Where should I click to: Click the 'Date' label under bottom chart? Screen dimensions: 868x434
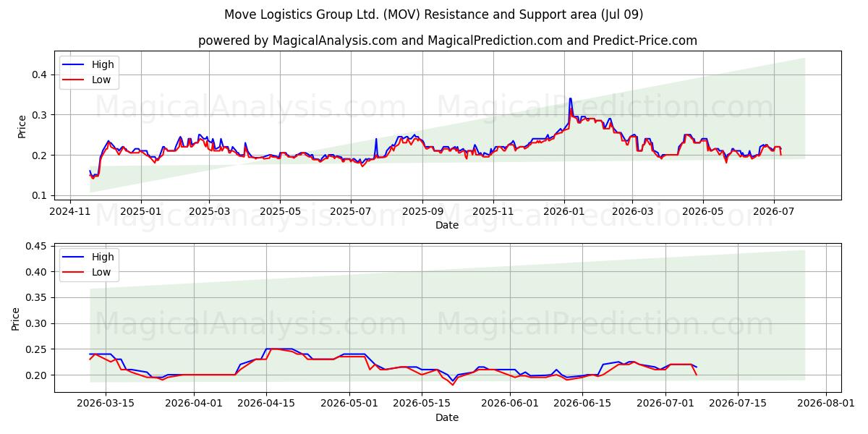click(x=446, y=418)
